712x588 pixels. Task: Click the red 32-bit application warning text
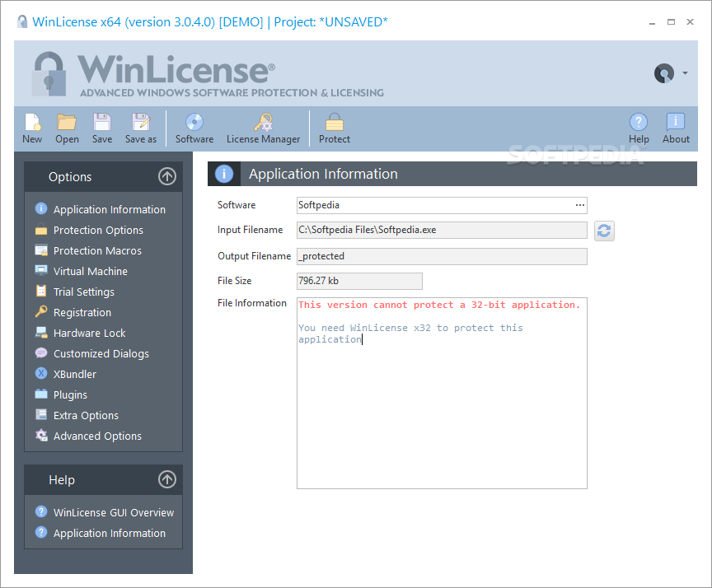(x=439, y=305)
